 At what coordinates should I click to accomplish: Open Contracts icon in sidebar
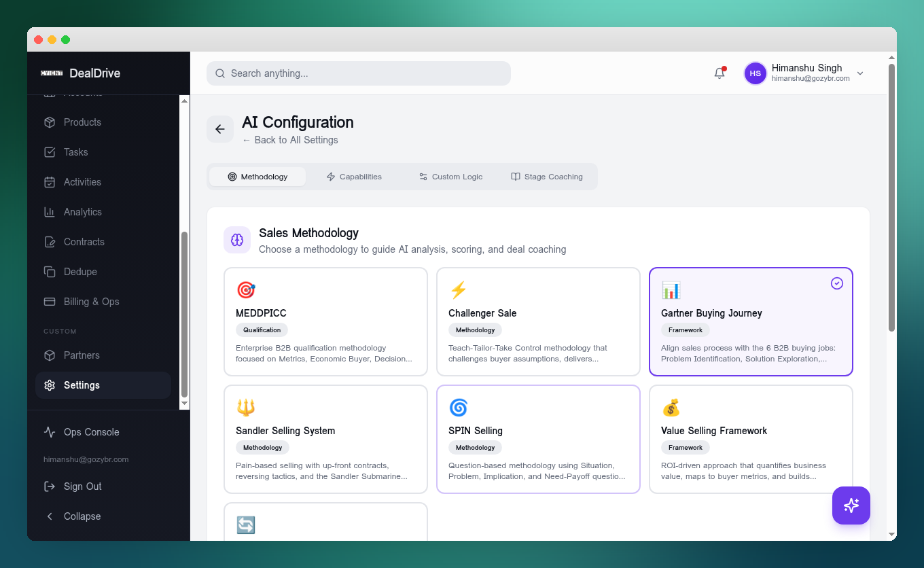pyautogui.click(x=50, y=242)
